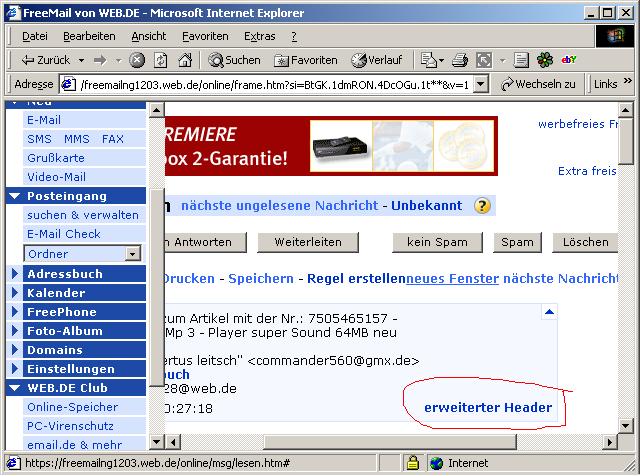640x476 pixels.
Task: Click the Löschen button
Action: pyautogui.click(x=585, y=242)
